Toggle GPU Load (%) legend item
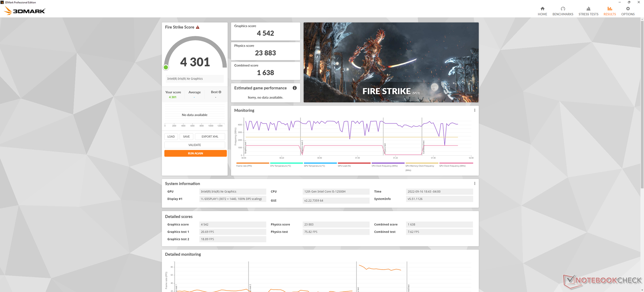The image size is (644, 292). pyautogui.click(x=354, y=164)
